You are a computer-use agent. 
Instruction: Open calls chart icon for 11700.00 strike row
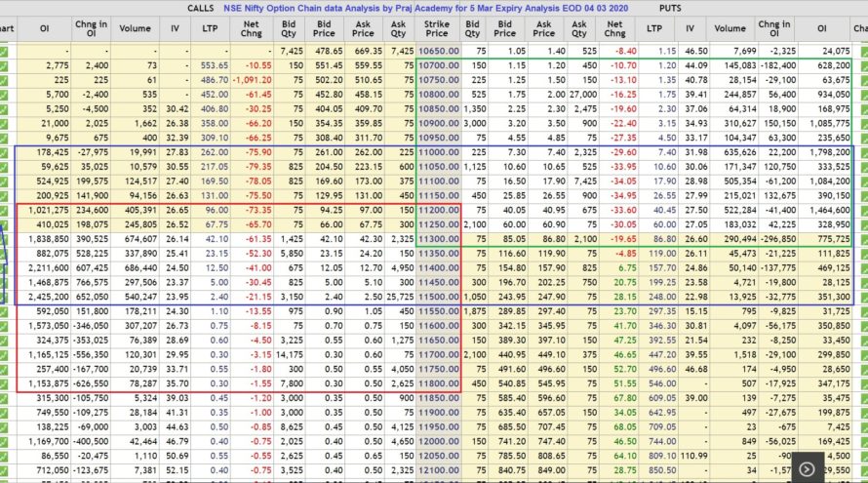[3, 355]
